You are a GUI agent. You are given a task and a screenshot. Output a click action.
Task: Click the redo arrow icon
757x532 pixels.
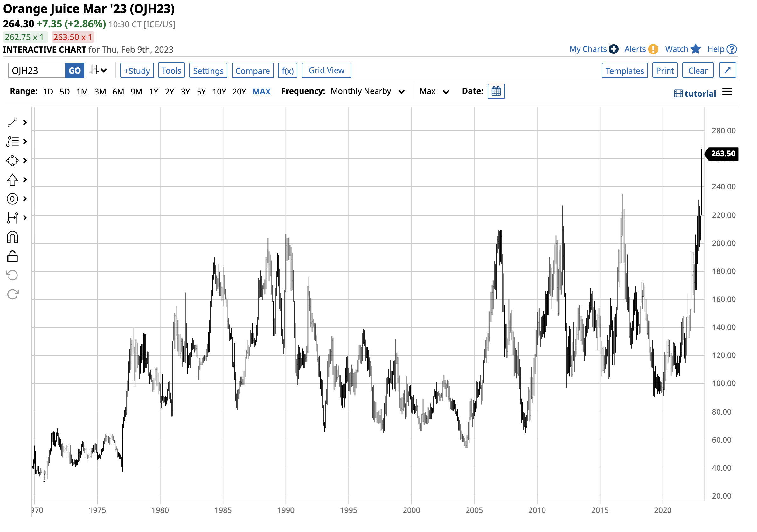tap(12, 295)
